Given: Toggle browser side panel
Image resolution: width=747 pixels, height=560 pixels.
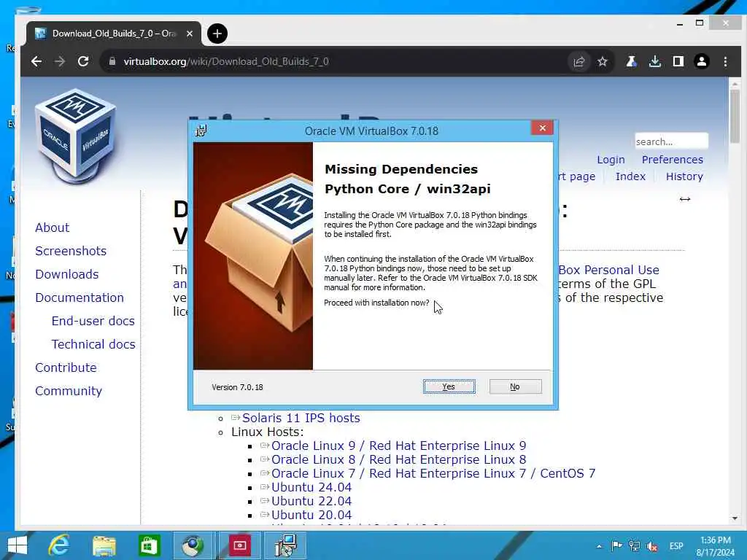Looking at the screenshot, I should [x=678, y=61].
